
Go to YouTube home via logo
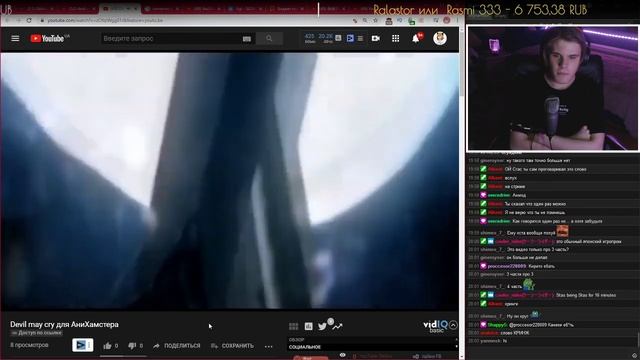pyautogui.click(x=47, y=38)
